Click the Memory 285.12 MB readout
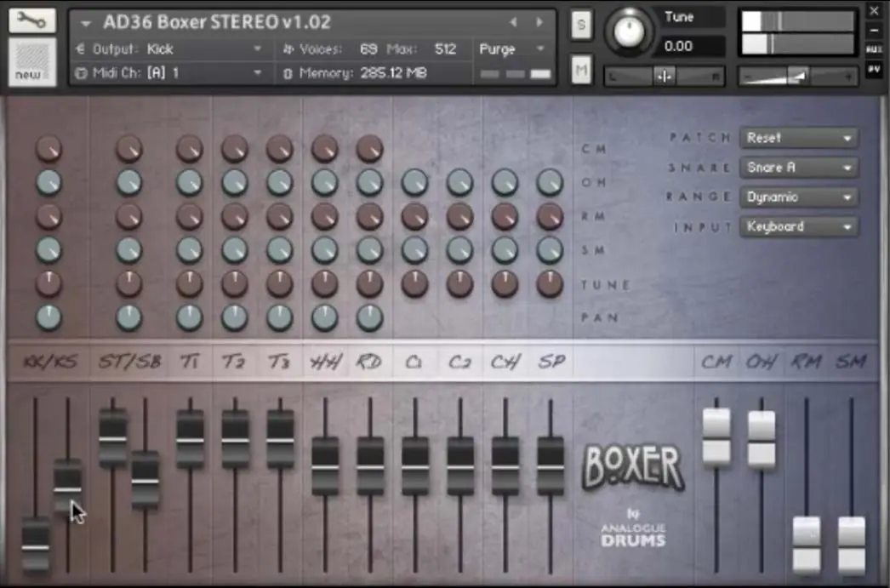This screenshot has height=588, width=890. pos(363,72)
